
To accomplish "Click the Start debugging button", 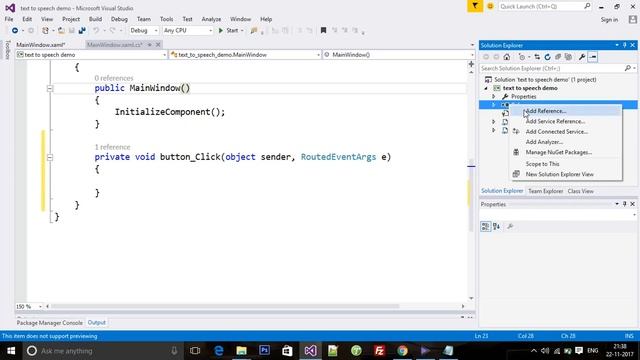I will click(x=229, y=31).
